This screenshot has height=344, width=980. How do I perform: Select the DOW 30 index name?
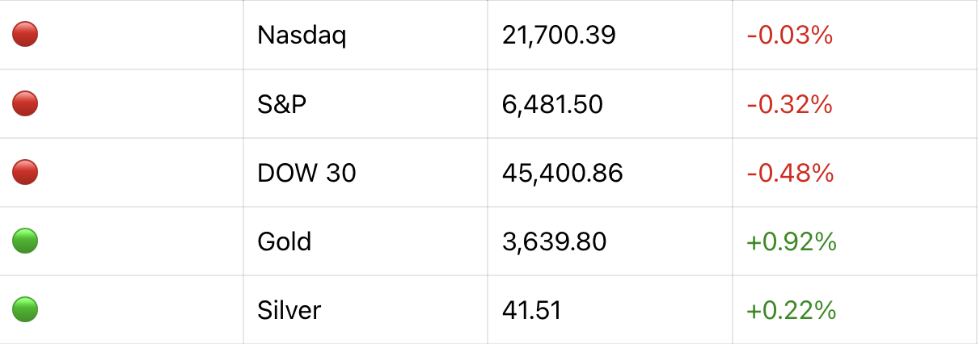coord(306,173)
